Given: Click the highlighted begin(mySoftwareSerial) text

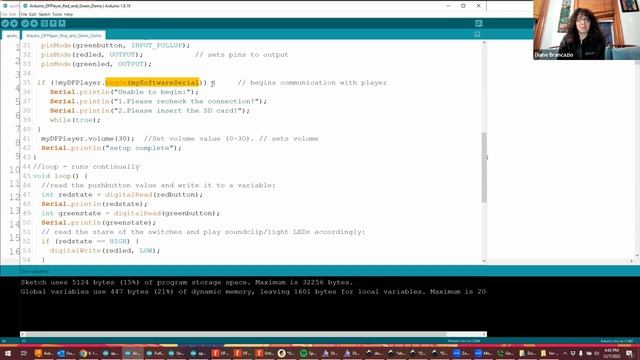Looking at the screenshot, I should tap(152, 83).
